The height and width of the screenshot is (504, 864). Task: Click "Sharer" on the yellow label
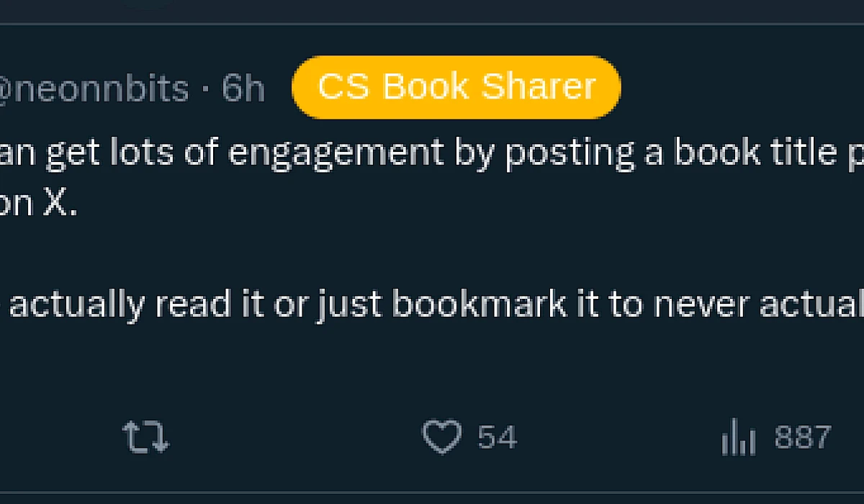pyautogui.click(x=539, y=87)
